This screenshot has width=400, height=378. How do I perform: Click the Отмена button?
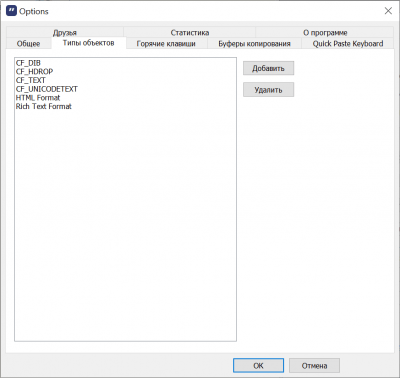coord(314,365)
